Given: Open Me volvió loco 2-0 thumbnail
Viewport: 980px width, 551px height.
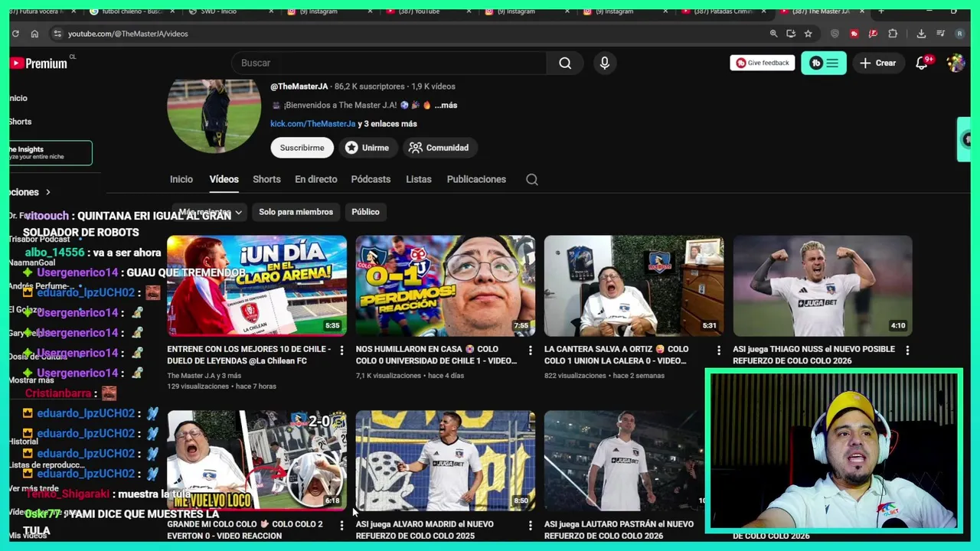Looking at the screenshot, I should click(256, 460).
